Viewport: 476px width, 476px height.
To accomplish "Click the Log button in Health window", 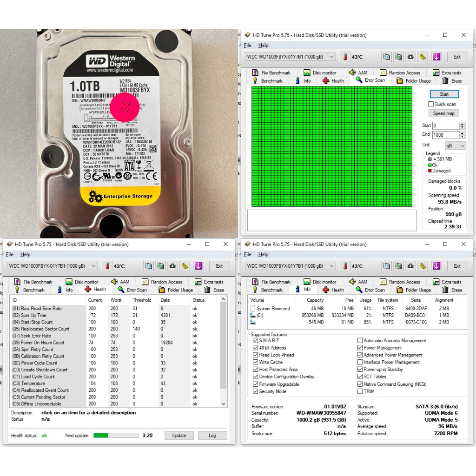I will pyautogui.click(x=212, y=436).
